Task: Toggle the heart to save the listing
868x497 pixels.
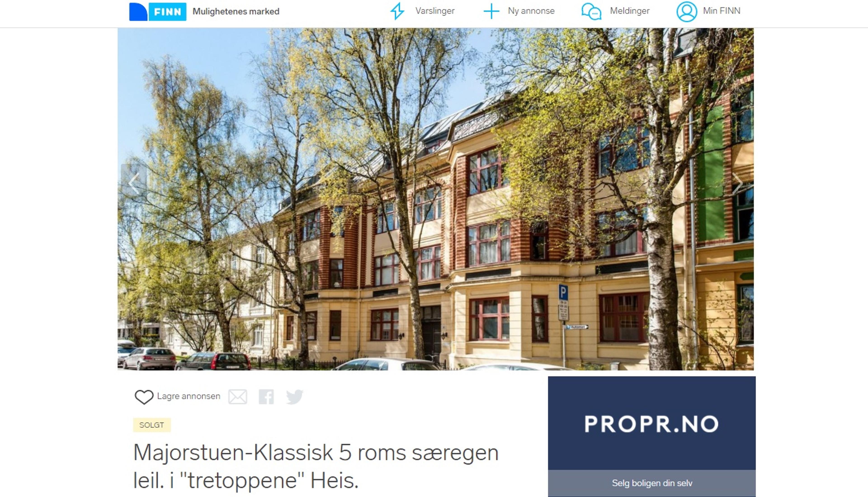Action: point(144,397)
